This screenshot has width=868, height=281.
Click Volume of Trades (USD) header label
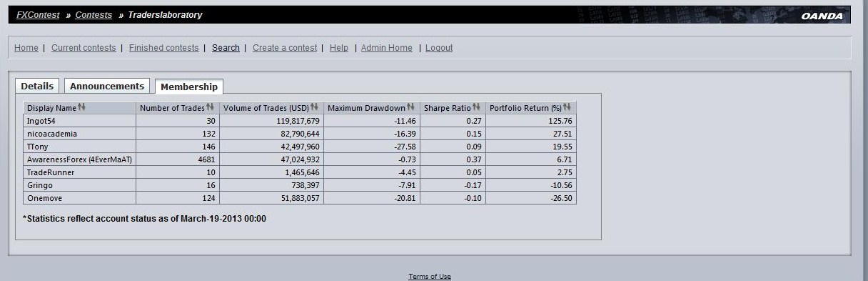click(266, 108)
